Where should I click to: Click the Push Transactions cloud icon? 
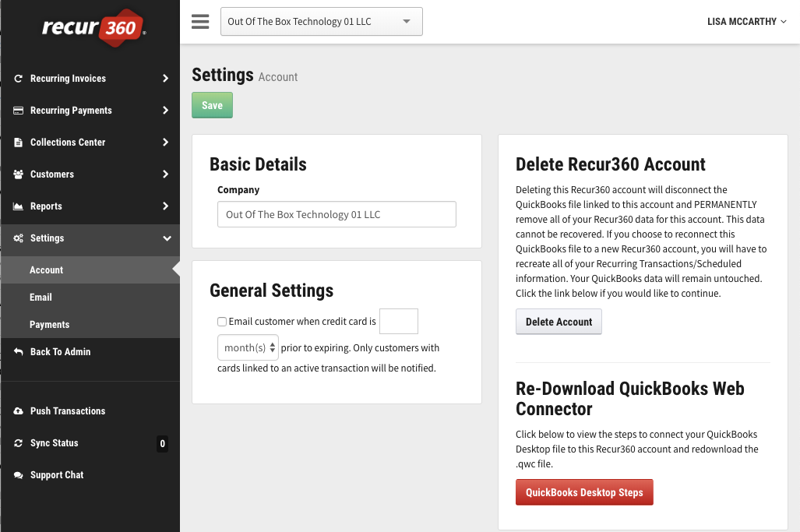click(19, 411)
